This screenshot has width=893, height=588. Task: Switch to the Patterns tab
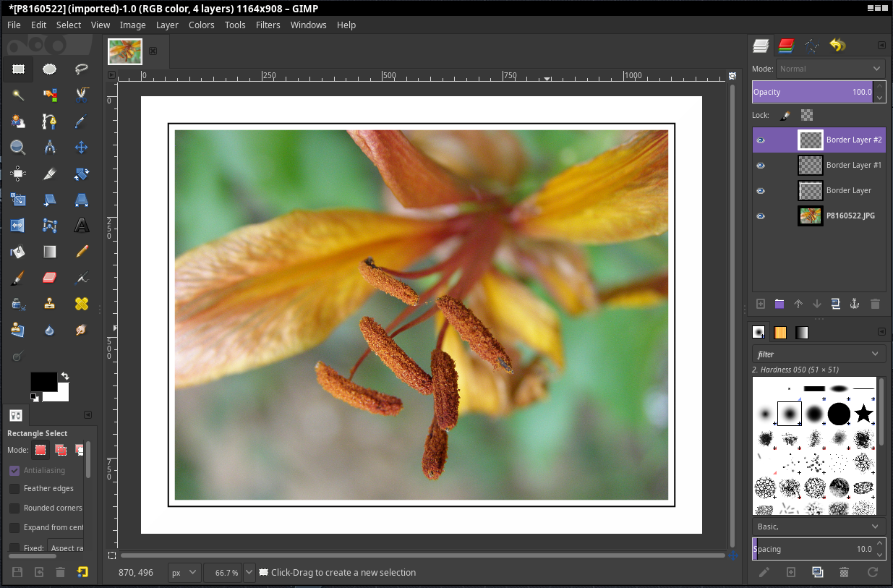[x=780, y=333]
